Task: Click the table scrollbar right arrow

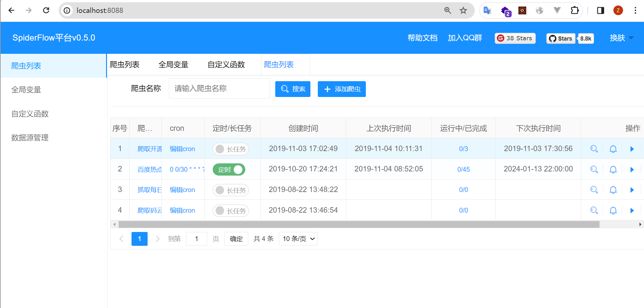Action: [x=640, y=224]
